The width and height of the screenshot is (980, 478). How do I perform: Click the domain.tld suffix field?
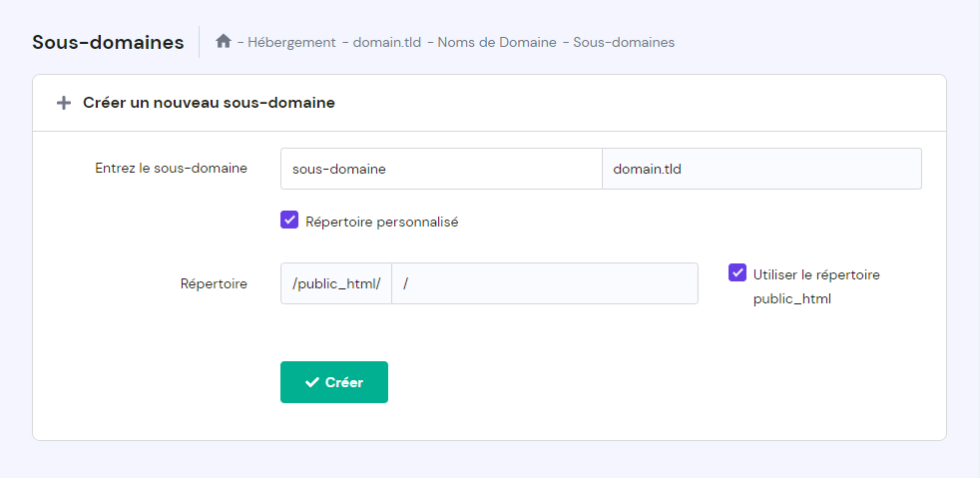761,169
